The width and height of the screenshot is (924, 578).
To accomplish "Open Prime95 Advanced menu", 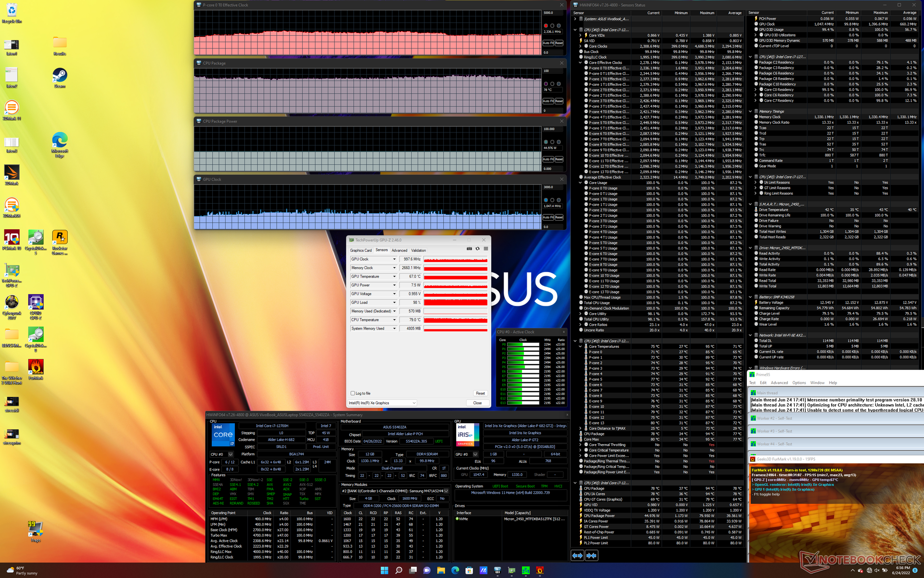I will click(x=779, y=383).
